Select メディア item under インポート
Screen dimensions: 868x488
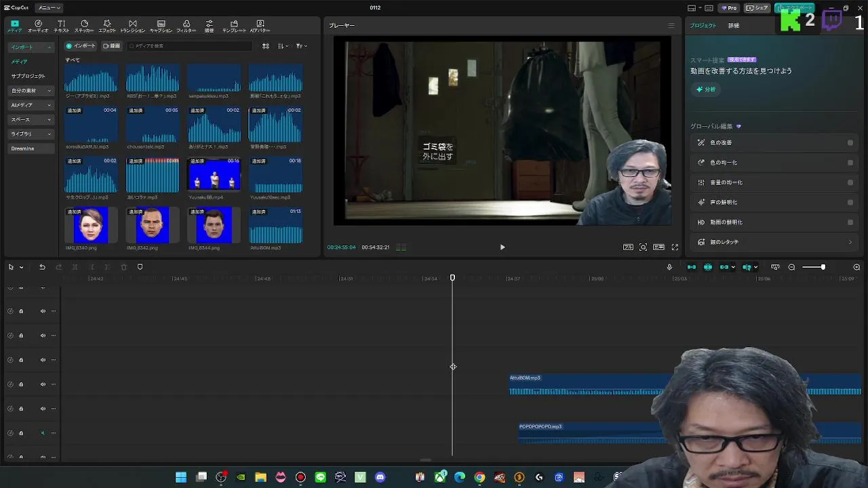pyautogui.click(x=19, y=62)
